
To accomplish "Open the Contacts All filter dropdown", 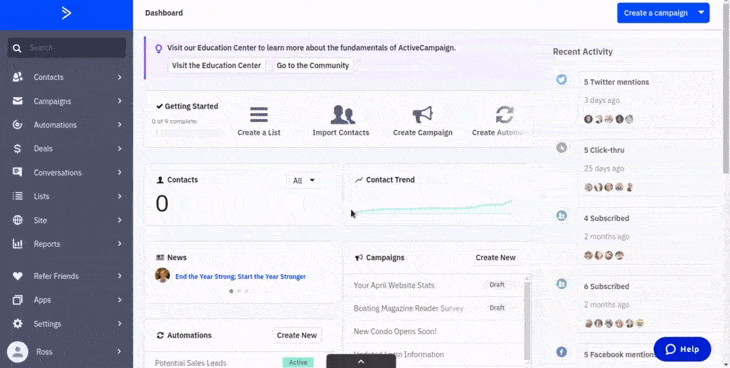I will 304,181.
